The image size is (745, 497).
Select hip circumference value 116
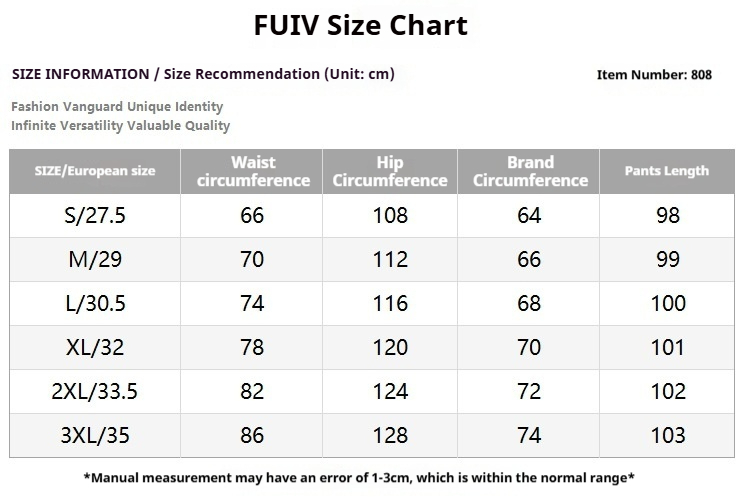click(389, 303)
